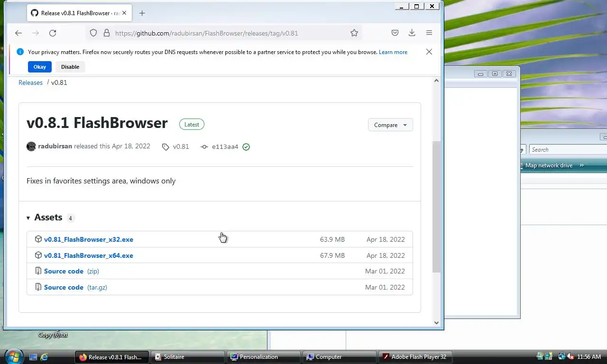607x364 pixels.
Task: Click the x64 package icon
Action: 38,255
